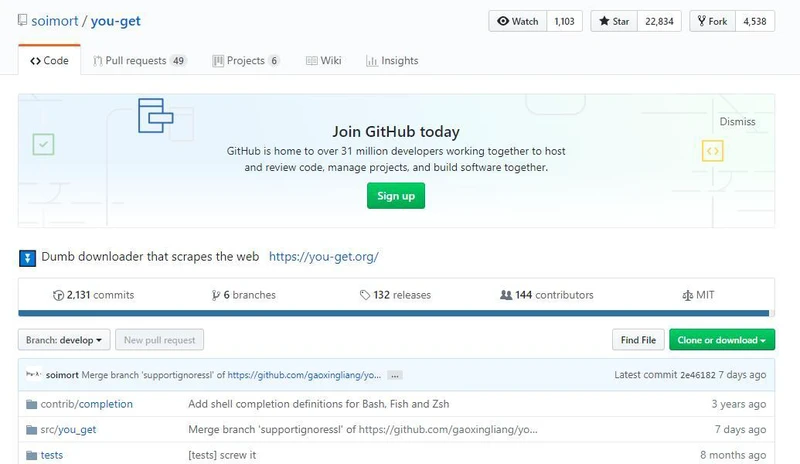Open the contrib/completion folder
Viewport: 800px width, 464px height.
87,404
